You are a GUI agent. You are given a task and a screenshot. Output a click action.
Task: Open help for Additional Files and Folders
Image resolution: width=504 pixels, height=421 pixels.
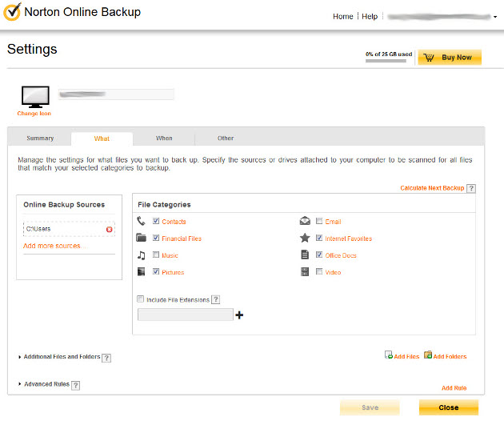[106, 358]
